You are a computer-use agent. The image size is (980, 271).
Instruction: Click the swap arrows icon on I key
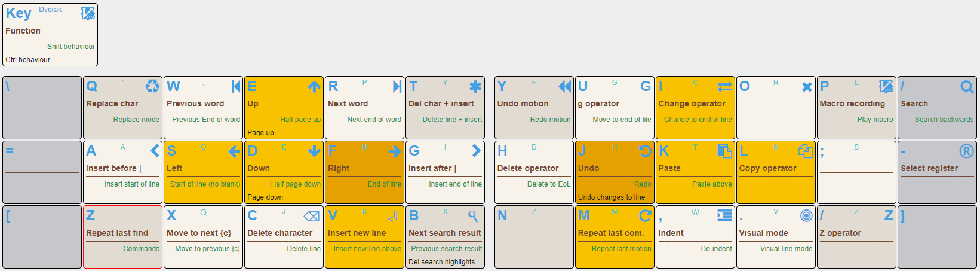725,87
